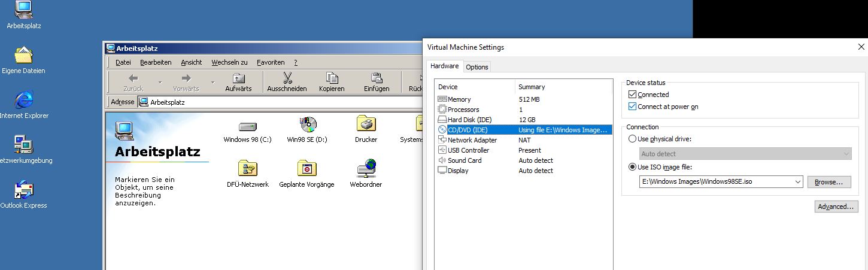The image size is (868, 270).
Task: Open Vorwärts history dropdown arrow
Action: click(x=213, y=82)
